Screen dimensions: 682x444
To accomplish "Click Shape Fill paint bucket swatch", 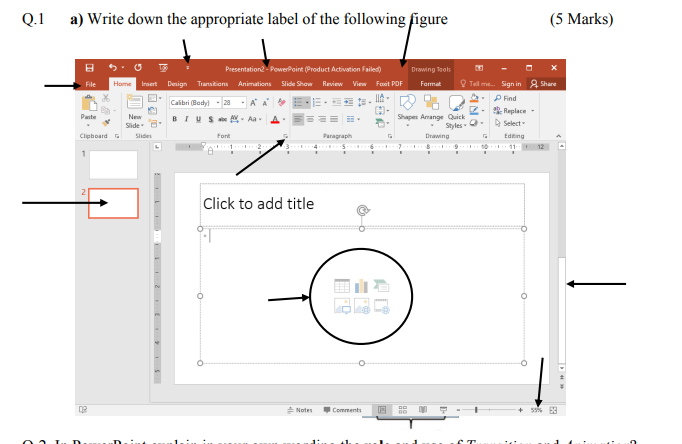I will tap(475, 98).
